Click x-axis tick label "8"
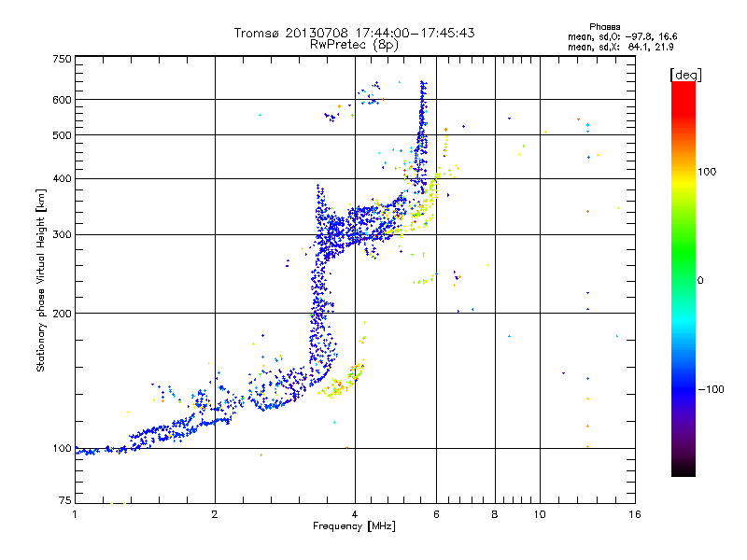 pyautogui.click(x=495, y=514)
